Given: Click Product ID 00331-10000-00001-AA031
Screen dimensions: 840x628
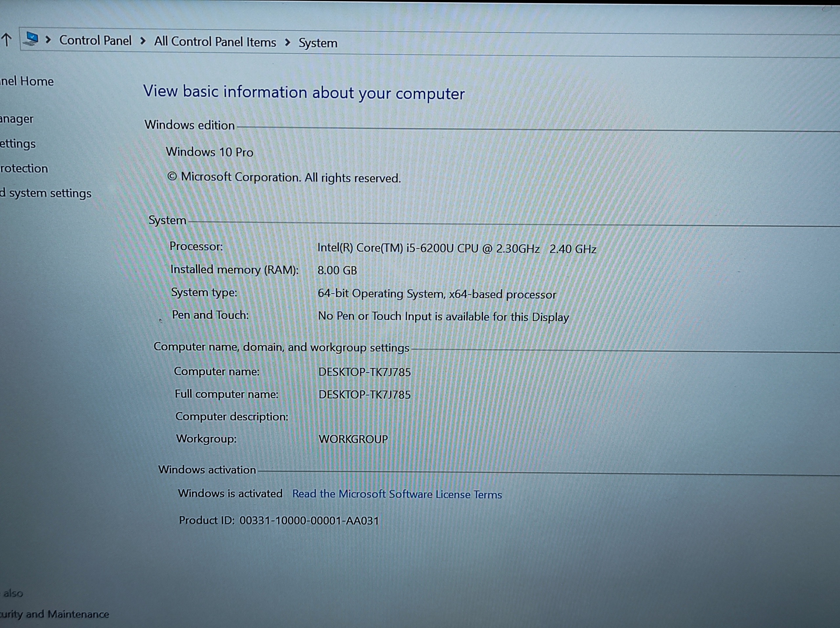Looking at the screenshot, I should point(279,520).
